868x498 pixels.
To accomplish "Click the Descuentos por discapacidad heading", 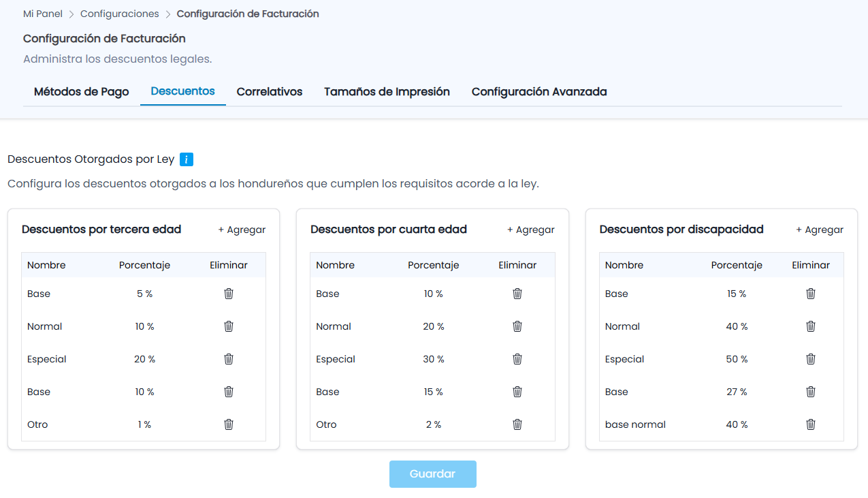I will point(681,230).
